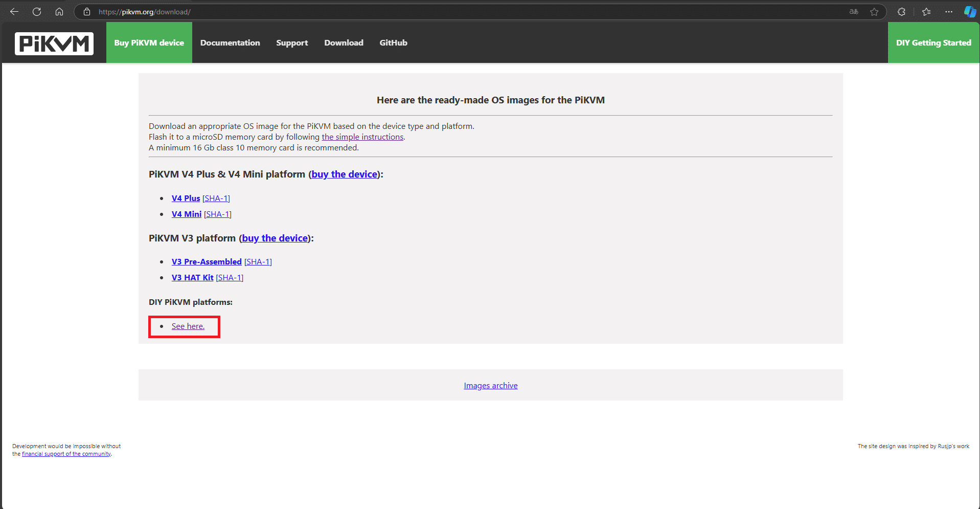Open the Copilot sidebar icon
The height and width of the screenshot is (509, 980).
[970, 12]
